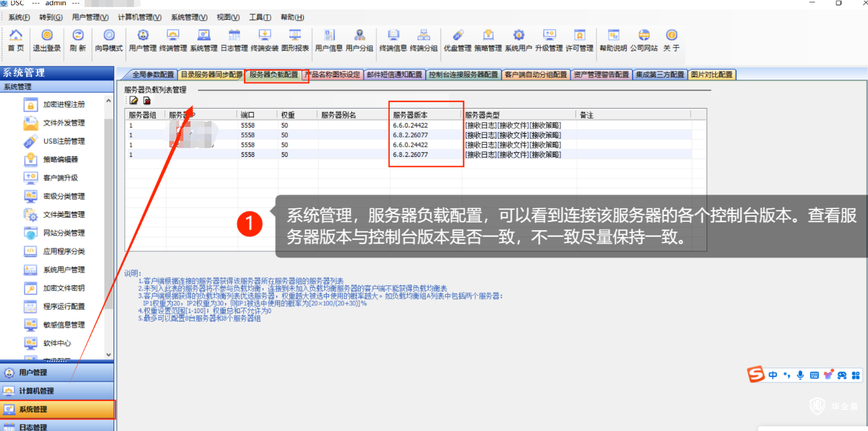Open 日志管理 from the toolbar

coord(234,41)
